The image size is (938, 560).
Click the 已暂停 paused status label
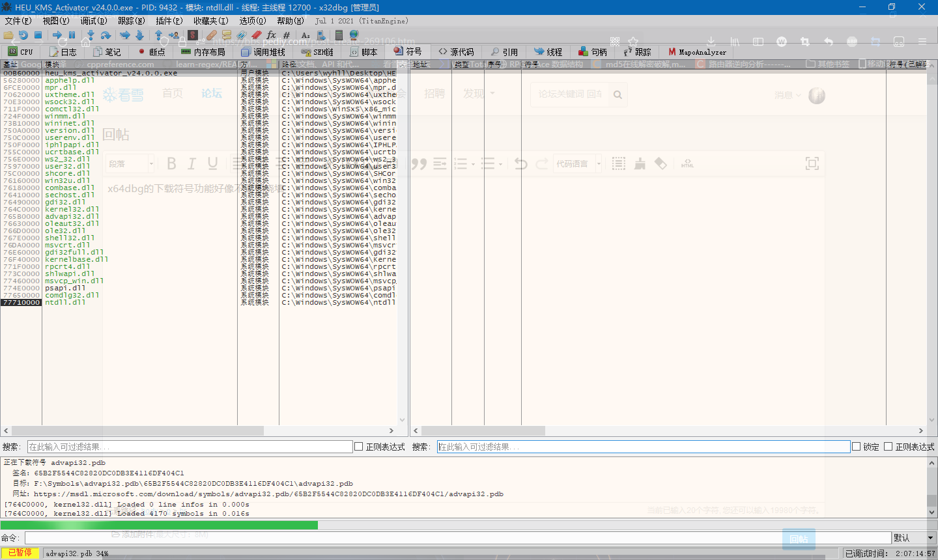(x=20, y=553)
